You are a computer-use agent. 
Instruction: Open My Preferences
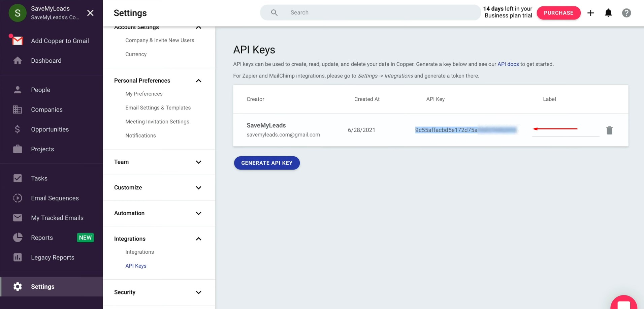(x=144, y=94)
